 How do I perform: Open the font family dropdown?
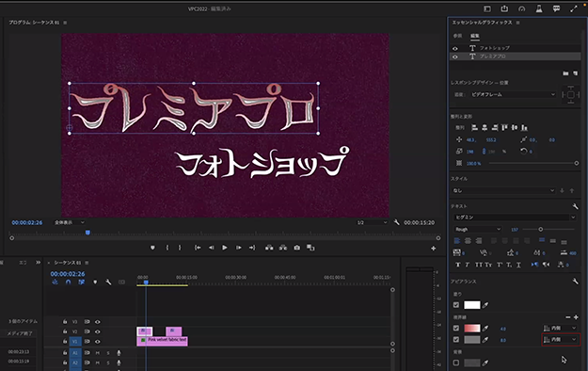tap(515, 217)
